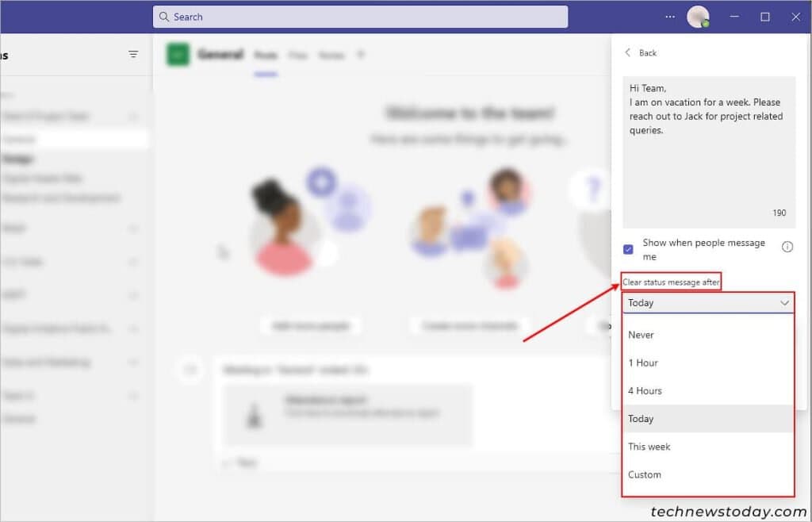Open the Clear status message after dropdown
The width and height of the screenshot is (812, 522).
[708, 303]
